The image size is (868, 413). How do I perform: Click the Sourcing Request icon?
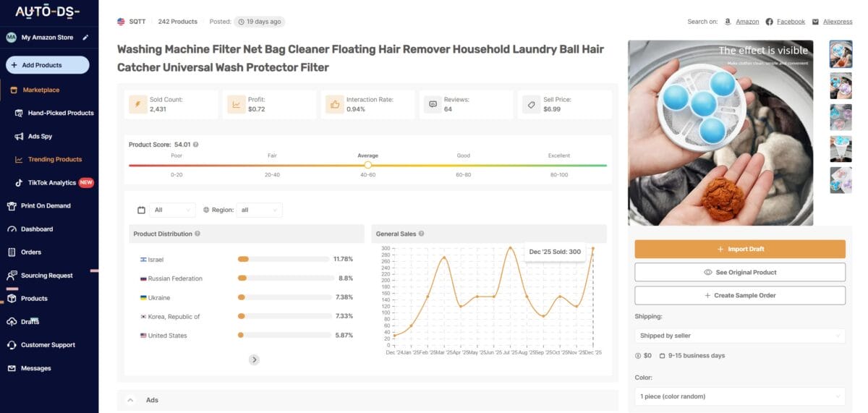click(12, 276)
